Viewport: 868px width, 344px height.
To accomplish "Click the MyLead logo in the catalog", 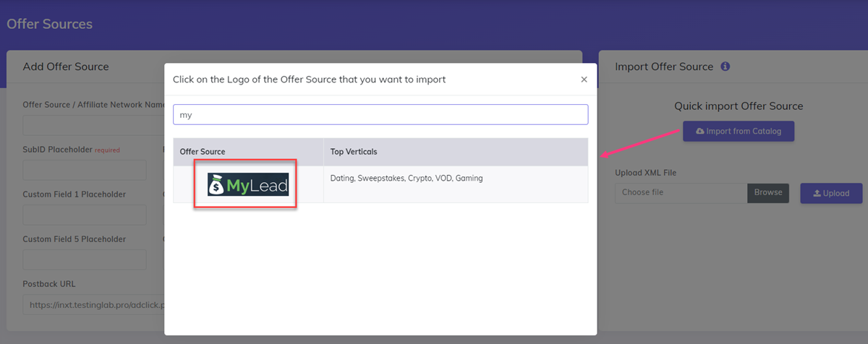I will point(248,184).
